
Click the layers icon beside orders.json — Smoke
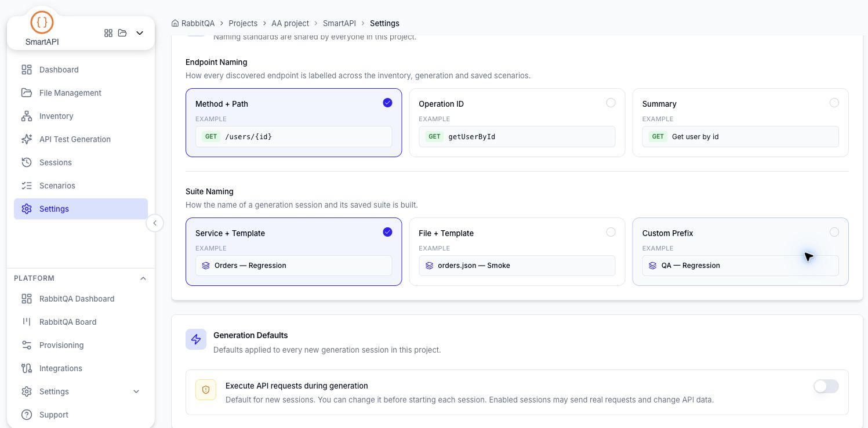(x=429, y=266)
